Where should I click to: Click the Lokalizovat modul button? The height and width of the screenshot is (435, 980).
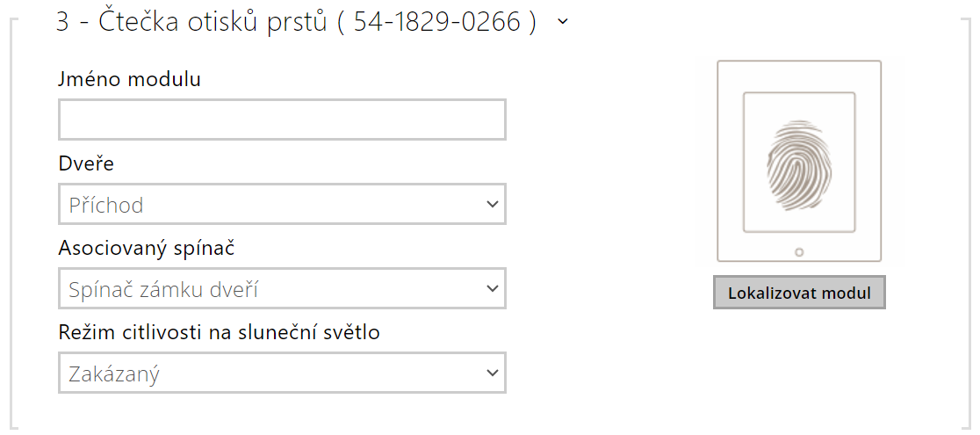coord(799,294)
